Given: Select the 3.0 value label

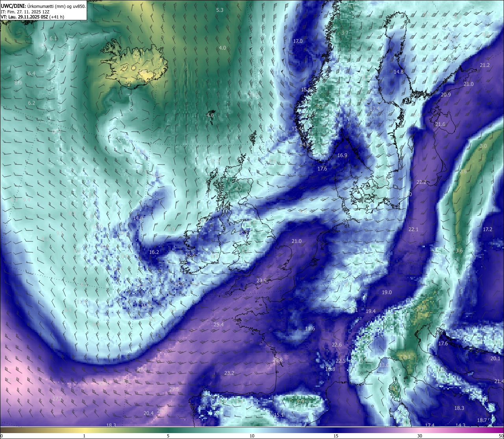Looking at the screenshot, I should [483, 146].
